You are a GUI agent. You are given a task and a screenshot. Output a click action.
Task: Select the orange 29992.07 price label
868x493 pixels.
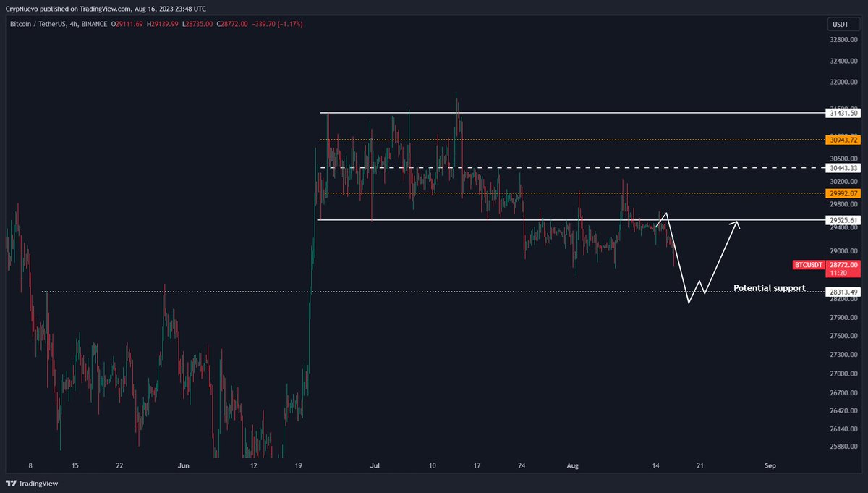(843, 193)
